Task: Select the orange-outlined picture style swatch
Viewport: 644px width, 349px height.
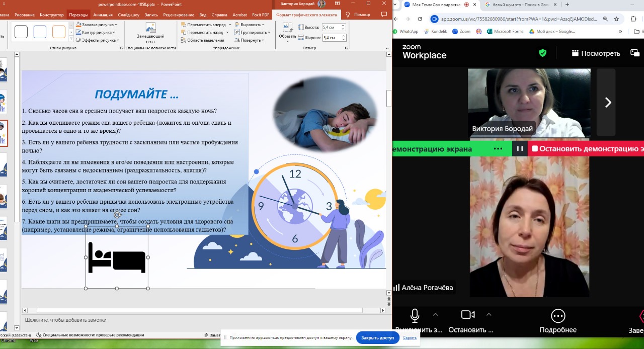Action: [x=59, y=32]
